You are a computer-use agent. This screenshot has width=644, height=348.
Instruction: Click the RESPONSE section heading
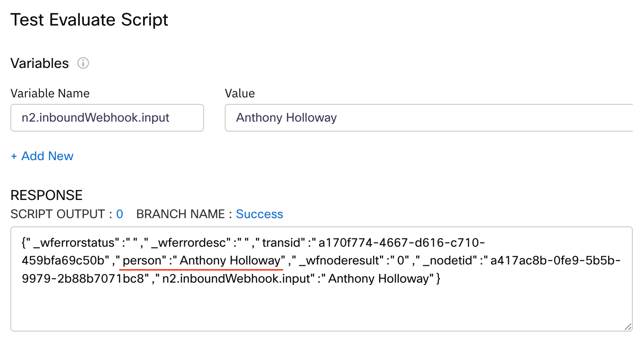(46, 195)
